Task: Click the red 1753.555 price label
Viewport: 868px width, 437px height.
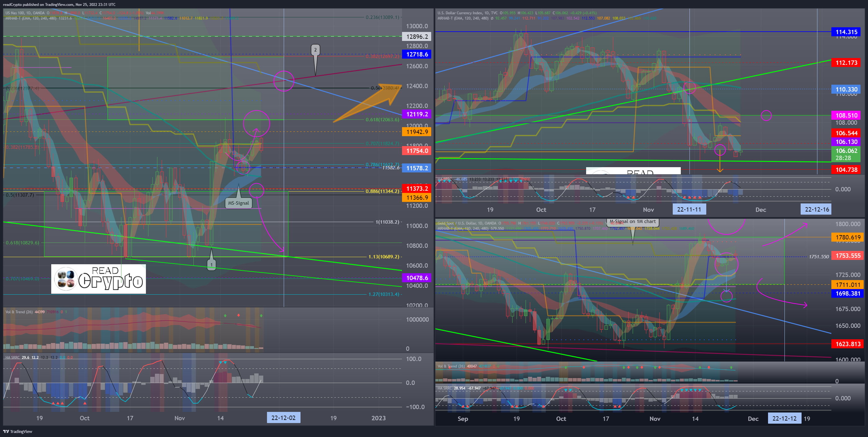Action: [x=848, y=256]
